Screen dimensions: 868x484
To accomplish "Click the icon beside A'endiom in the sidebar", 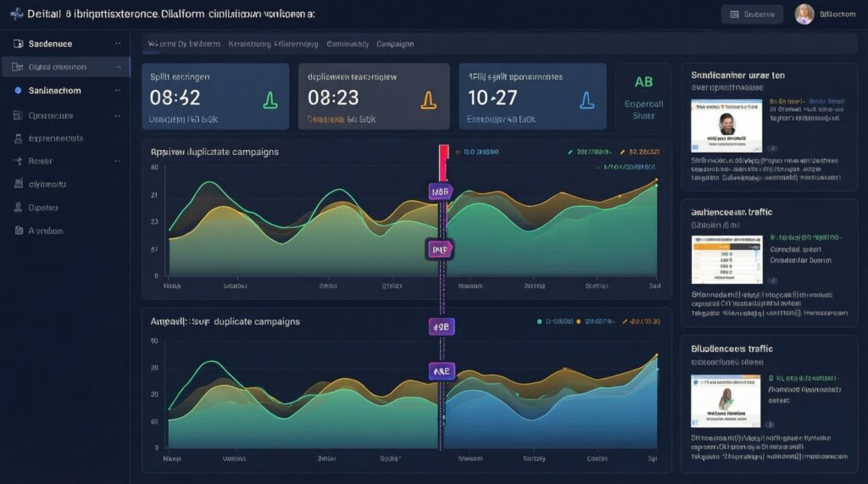I will pyautogui.click(x=18, y=230).
